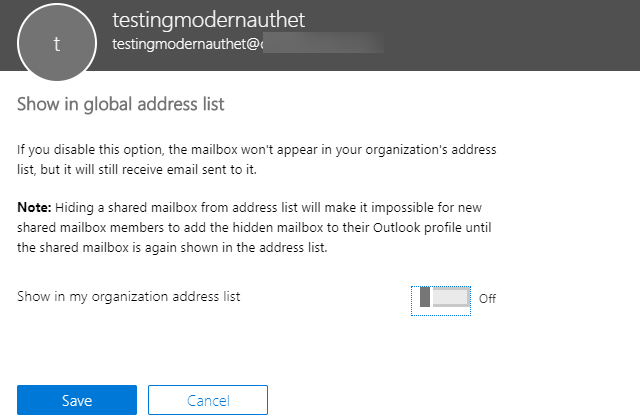
Task: Click the "Off" label beside the switch
Action: [487, 298]
